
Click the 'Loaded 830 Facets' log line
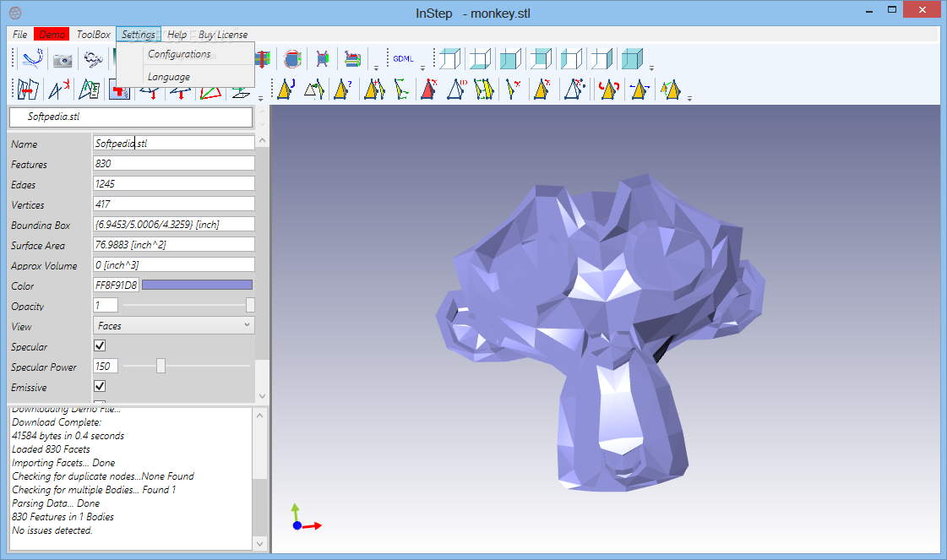pos(51,449)
